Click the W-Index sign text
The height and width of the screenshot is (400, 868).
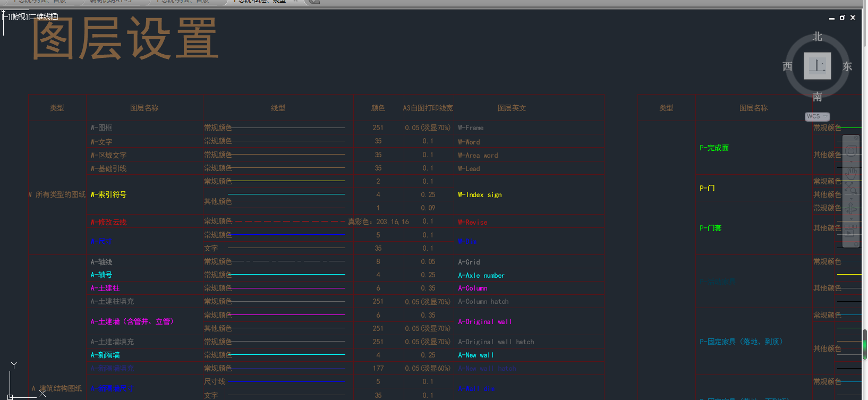click(x=480, y=195)
